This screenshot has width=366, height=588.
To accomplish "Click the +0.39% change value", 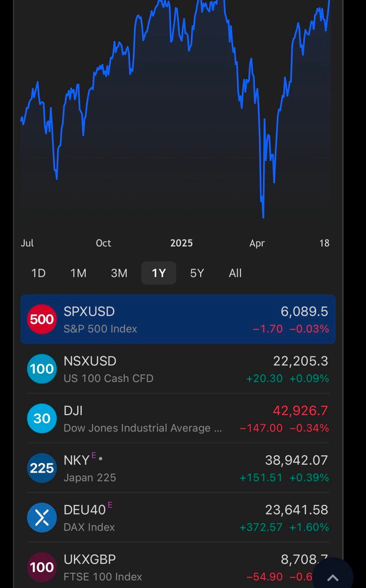I will [309, 478].
